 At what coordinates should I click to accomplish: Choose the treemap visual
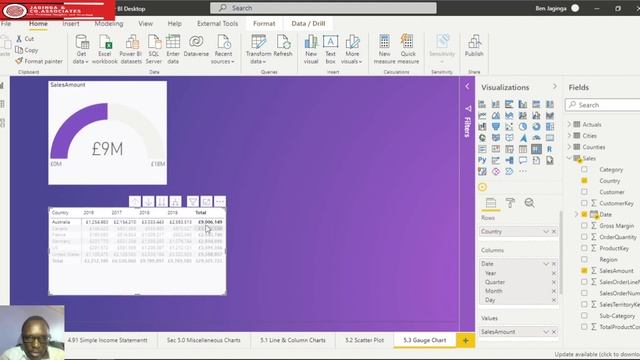click(550, 127)
